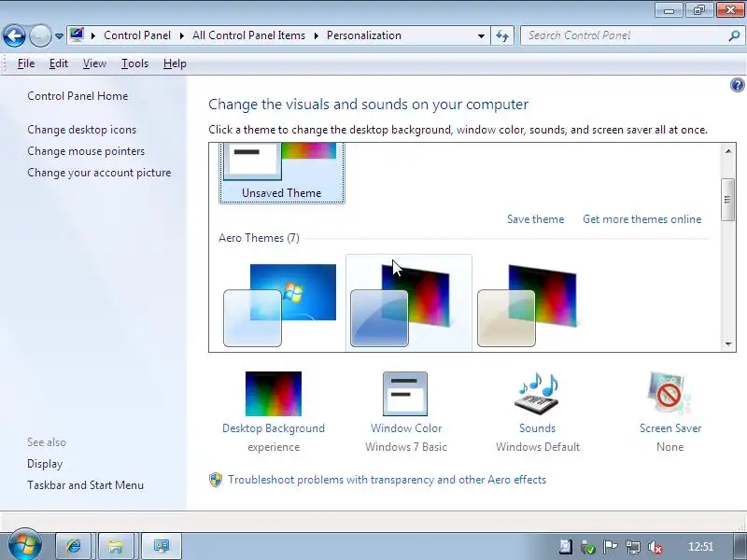Image resolution: width=747 pixels, height=560 pixels.
Task: Open the View menu
Action: pyautogui.click(x=94, y=63)
